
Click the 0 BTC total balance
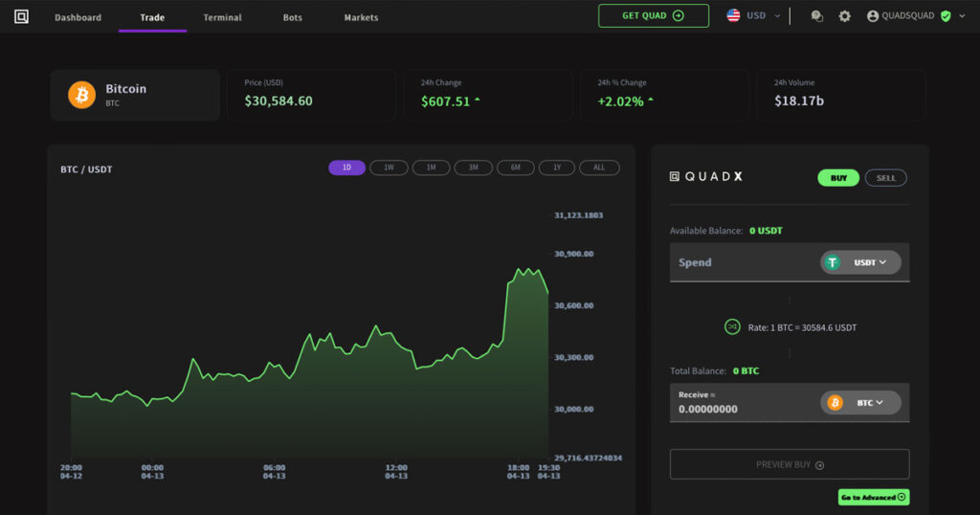pyautogui.click(x=746, y=370)
